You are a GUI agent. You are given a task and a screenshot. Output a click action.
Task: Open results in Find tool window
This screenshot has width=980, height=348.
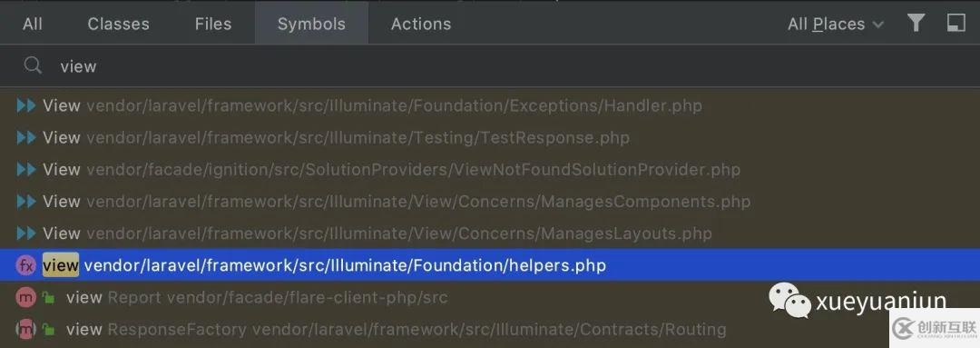coord(955,23)
